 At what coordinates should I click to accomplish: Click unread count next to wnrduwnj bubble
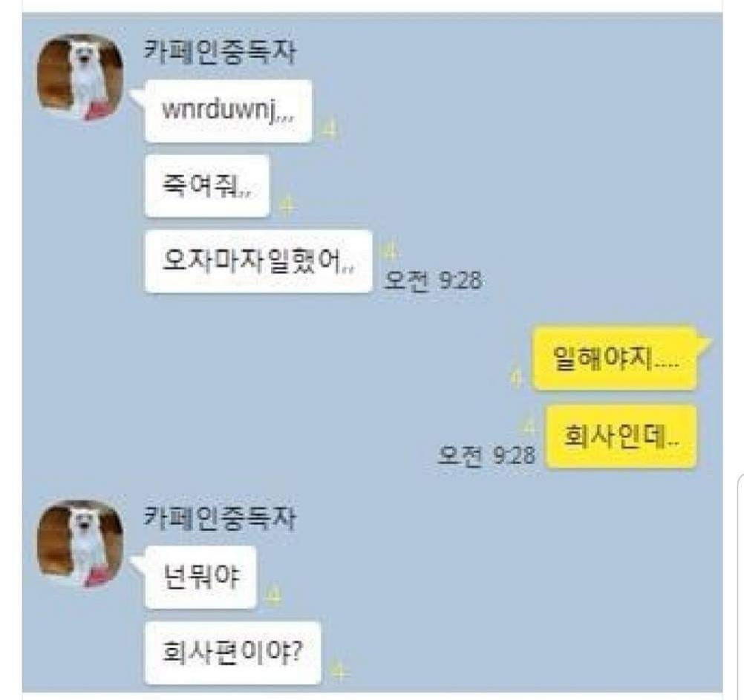(x=330, y=128)
